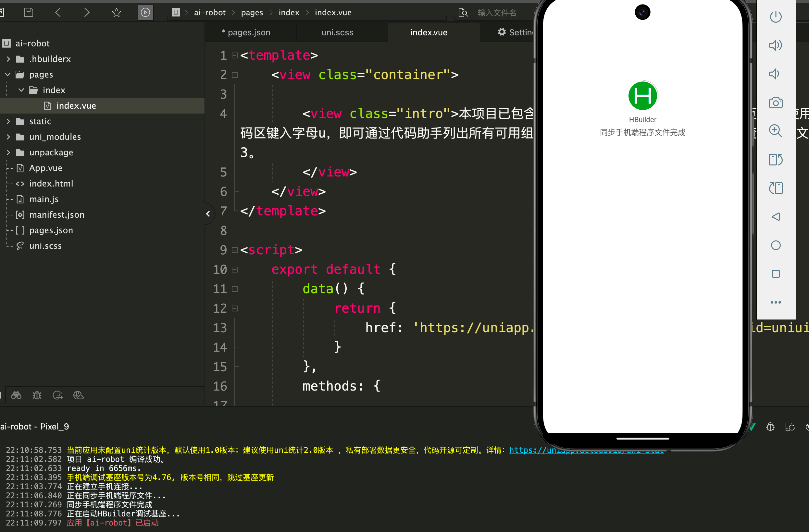The image size is (809, 532).
Task: Click the bookmark star icon
Action: pos(116,13)
